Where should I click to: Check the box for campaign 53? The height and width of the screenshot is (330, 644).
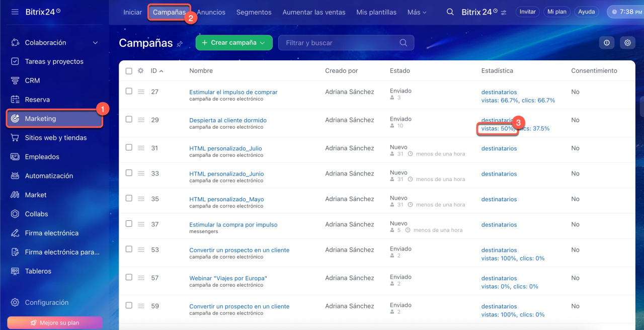[x=129, y=249]
